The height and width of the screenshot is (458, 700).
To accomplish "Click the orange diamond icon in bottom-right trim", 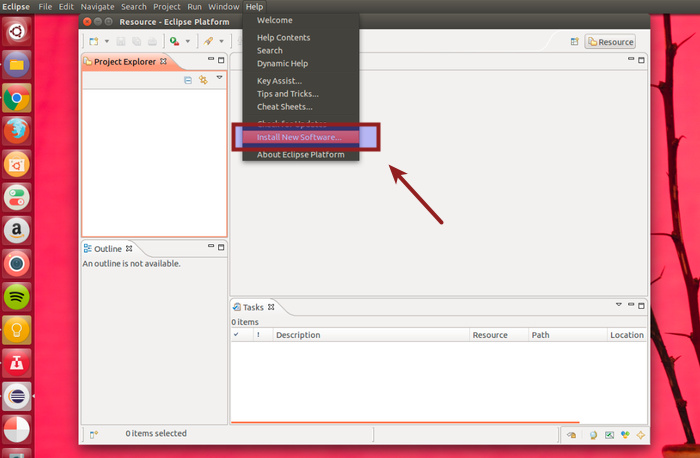I will 641,435.
